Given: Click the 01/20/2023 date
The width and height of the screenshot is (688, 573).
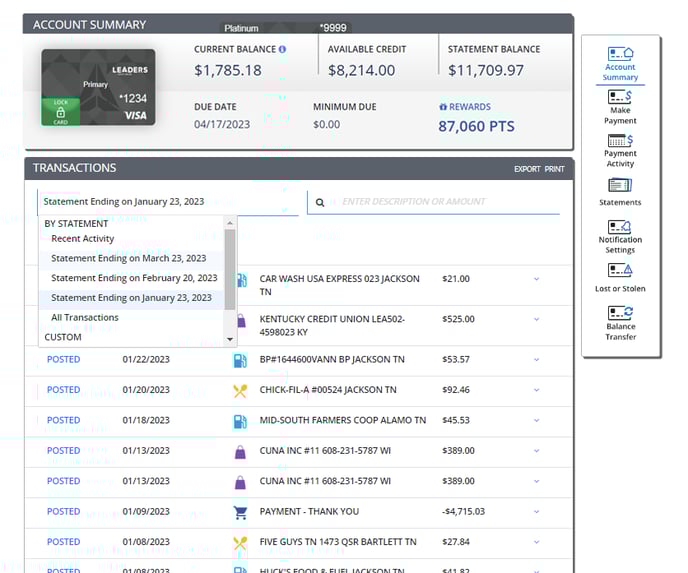Looking at the screenshot, I should 146,390.
